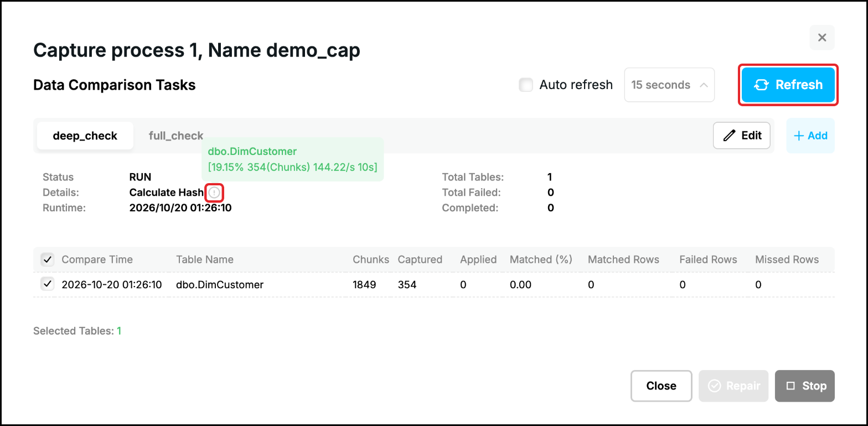This screenshot has width=868, height=426.
Task: Click the Selected Tables count text
Action: (x=77, y=331)
